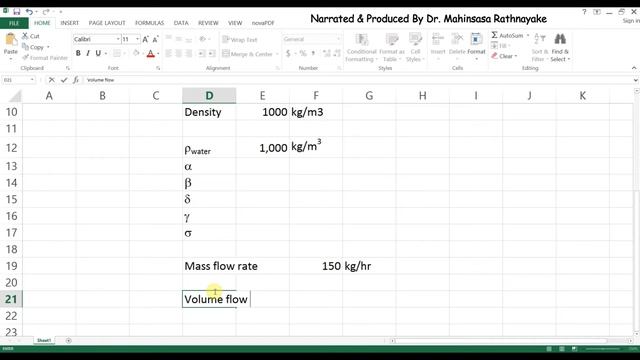Delete cells using Delete button
The image size is (640, 360).
pos(457,47)
